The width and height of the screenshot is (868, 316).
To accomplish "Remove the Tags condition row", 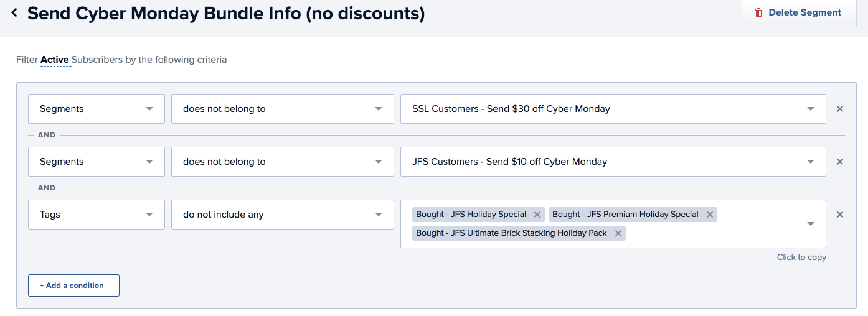I will pyautogui.click(x=839, y=215).
